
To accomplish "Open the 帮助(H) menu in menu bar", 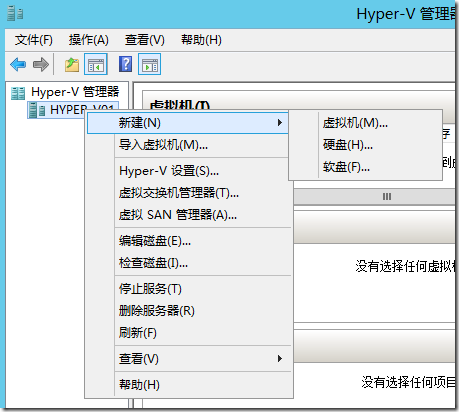I will point(201,40).
